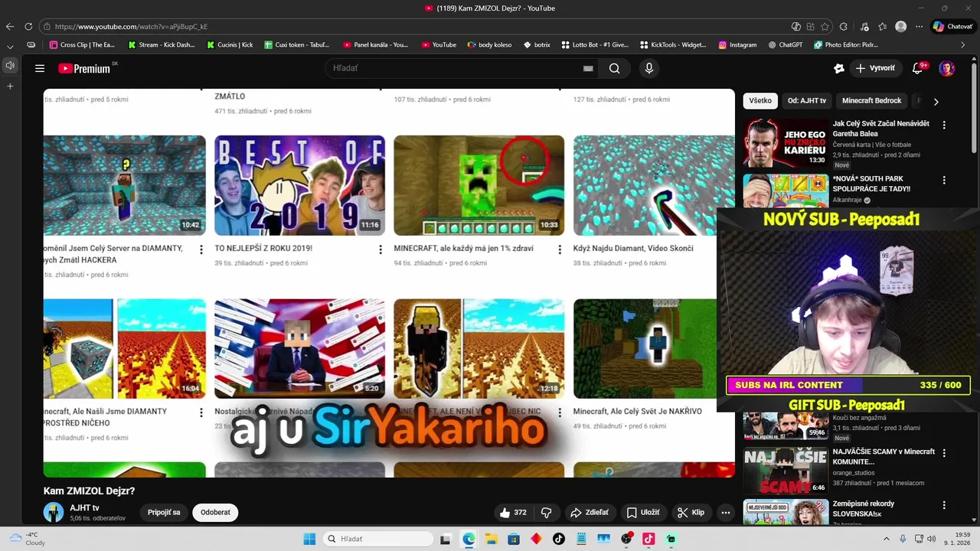Click the Windows Start button

[309, 539]
